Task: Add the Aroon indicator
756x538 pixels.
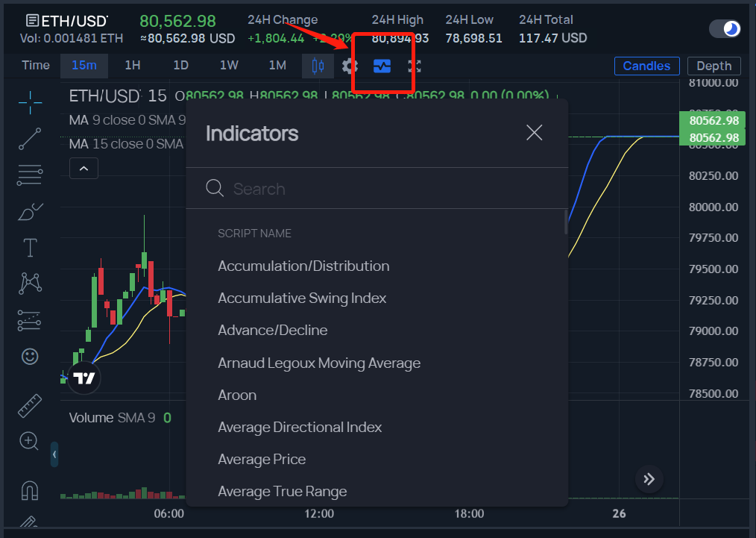Action: [237, 395]
